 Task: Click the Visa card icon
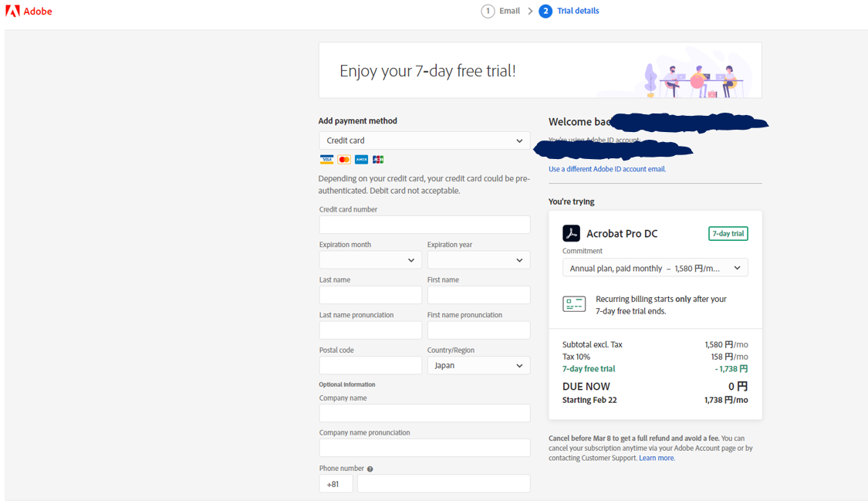pyautogui.click(x=326, y=160)
